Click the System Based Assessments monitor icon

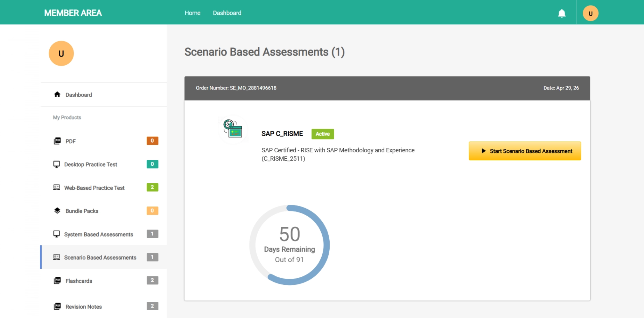click(56, 234)
